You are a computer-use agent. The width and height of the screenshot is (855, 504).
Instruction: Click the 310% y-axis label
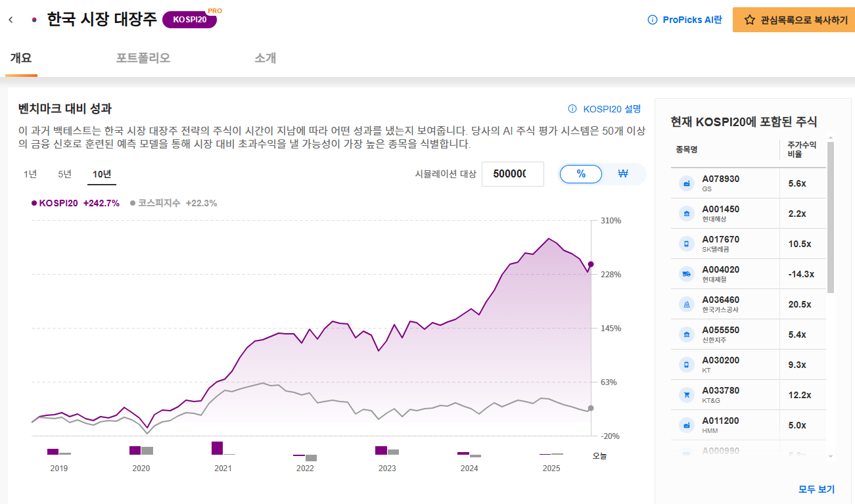pyautogui.click(x=612, y=220)
